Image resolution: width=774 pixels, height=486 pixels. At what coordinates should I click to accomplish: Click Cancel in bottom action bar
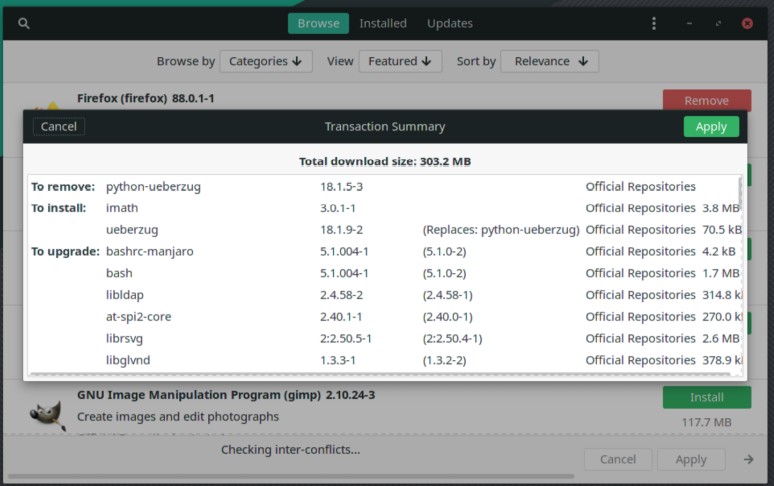(618, 459)
